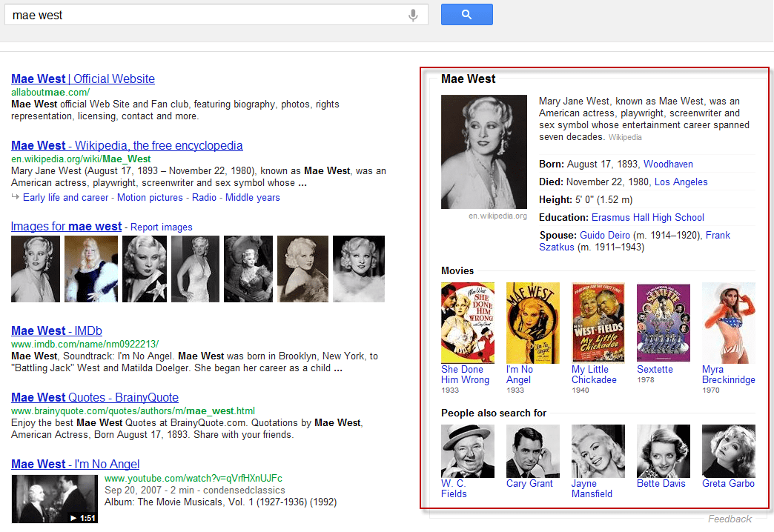Click the brainyquote.com green URL
Image resolution: width=774 pixels, height=532 pixels.
(x=133, y=410)
